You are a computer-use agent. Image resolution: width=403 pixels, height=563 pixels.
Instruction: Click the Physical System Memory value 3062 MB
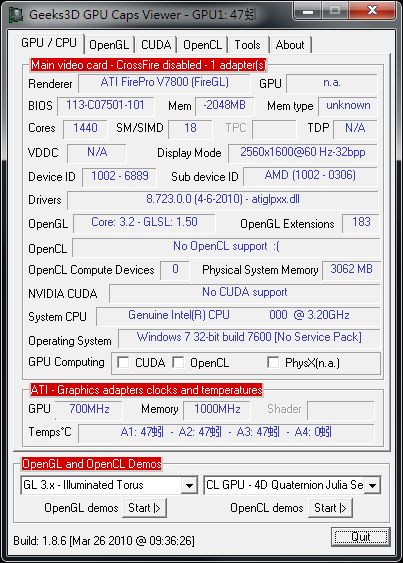[x=351, y=270]
